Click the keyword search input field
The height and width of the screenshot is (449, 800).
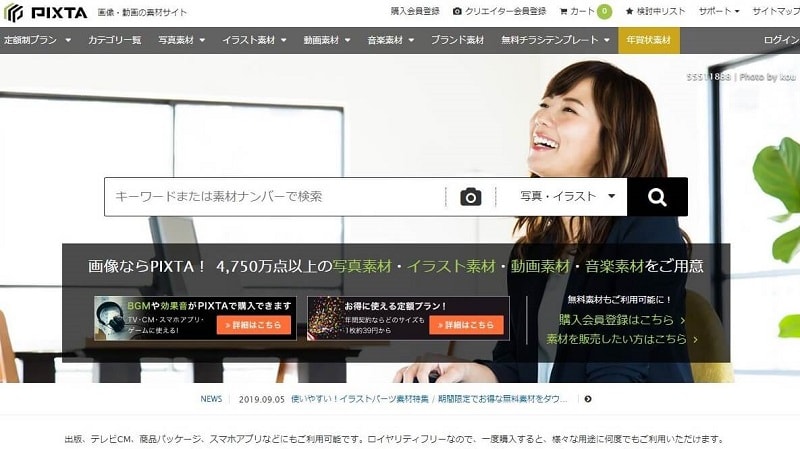(x=275, y=197)
